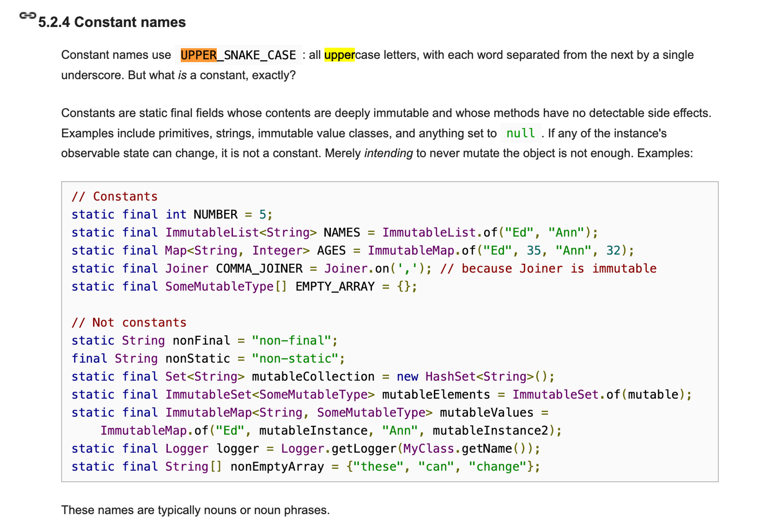Click the COMMA_JOINER identifier
774x532 pixels.
259,268
